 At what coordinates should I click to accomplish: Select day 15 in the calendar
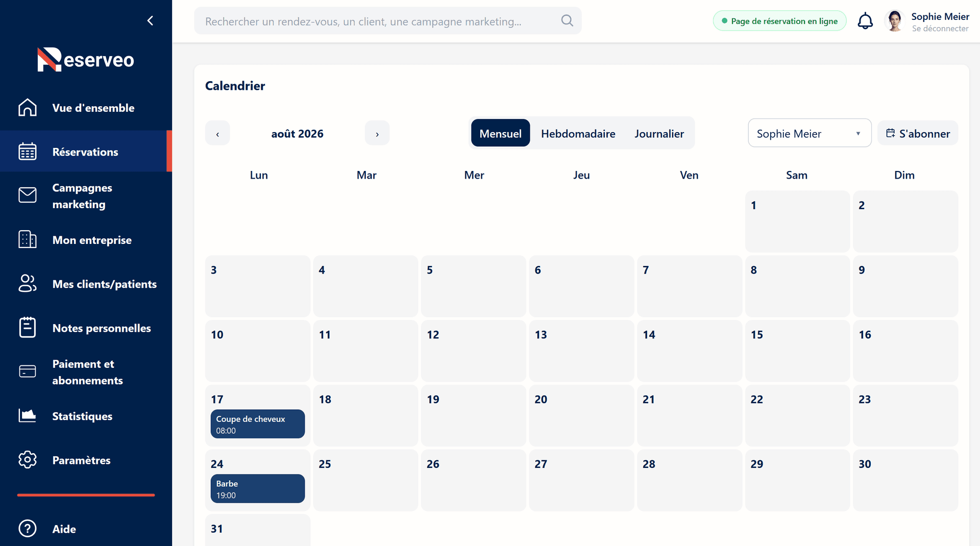797,351
